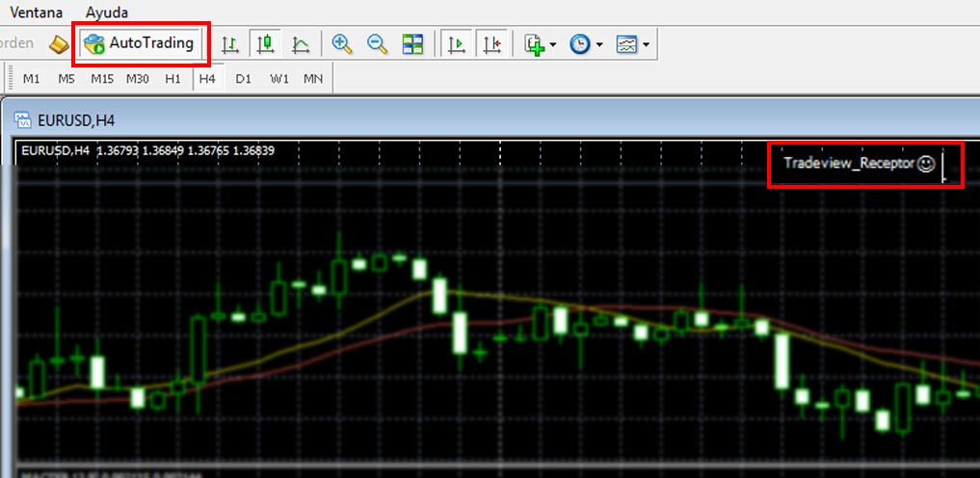Click the EURUSD,H4 chart window icon
The width and height of the screenshot is (980, 478).
pos(23,119)
